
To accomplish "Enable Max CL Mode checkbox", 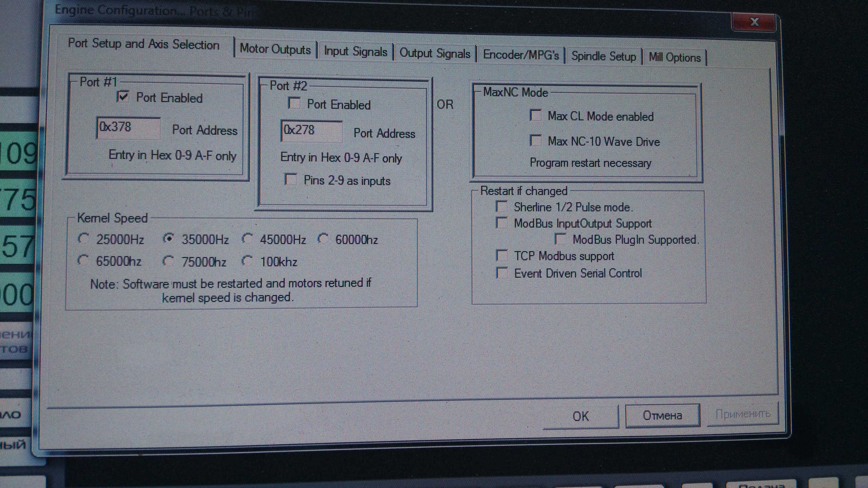I will tap(535, 116).
